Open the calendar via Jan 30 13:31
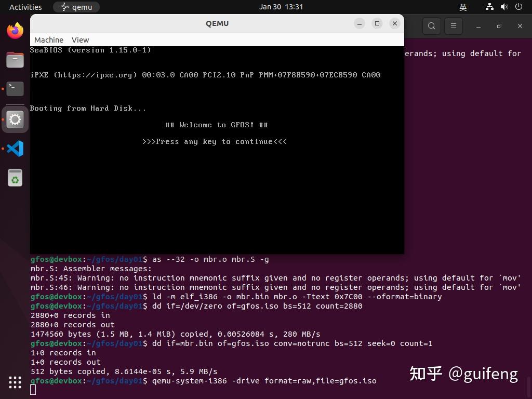Viewport: 532px width, 399px height. point(281,7)
